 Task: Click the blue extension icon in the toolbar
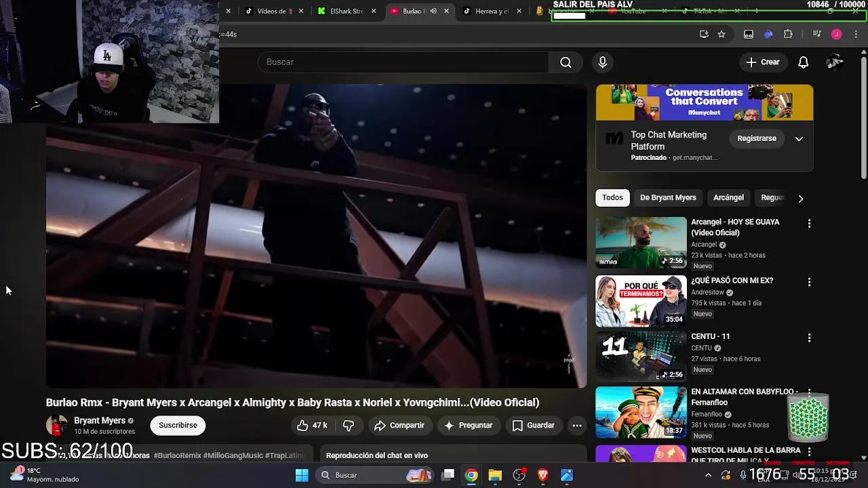pyautogui.click(x=768, y=35)
